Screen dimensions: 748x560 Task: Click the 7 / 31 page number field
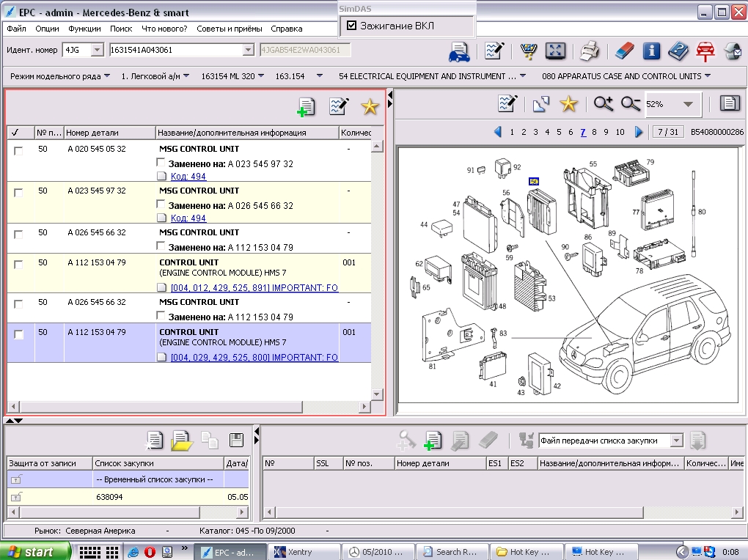point(668,132)
